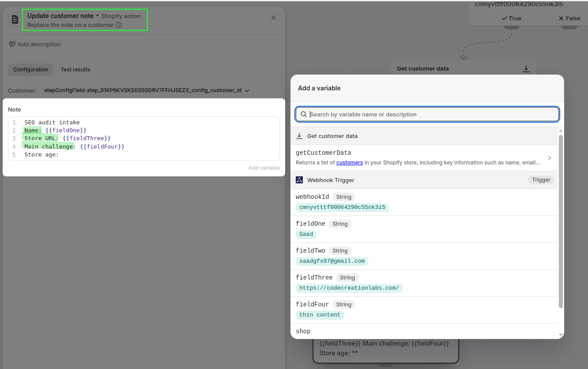Select the Configuration tab

click(x=30, y=70)
